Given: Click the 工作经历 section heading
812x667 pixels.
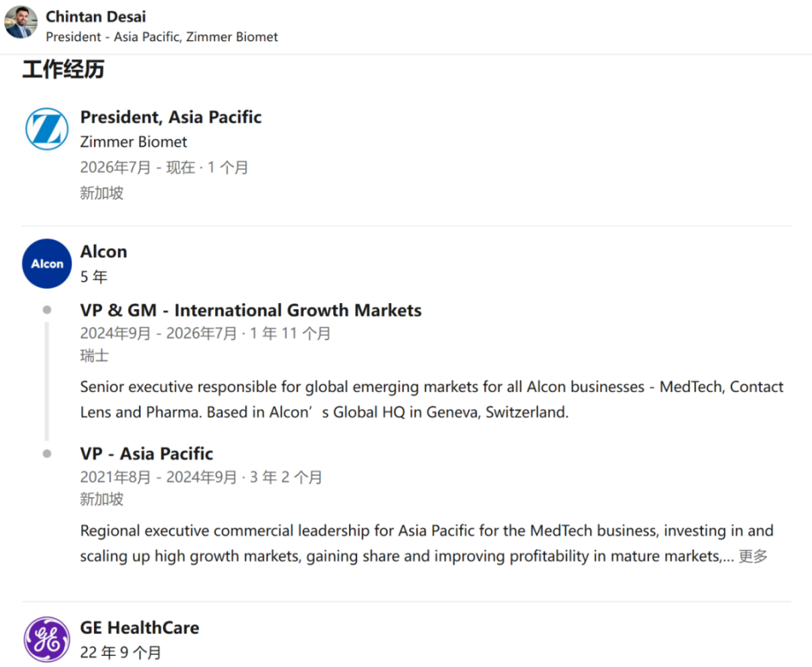Looking at the screenshot, I should tap(63, 69).
